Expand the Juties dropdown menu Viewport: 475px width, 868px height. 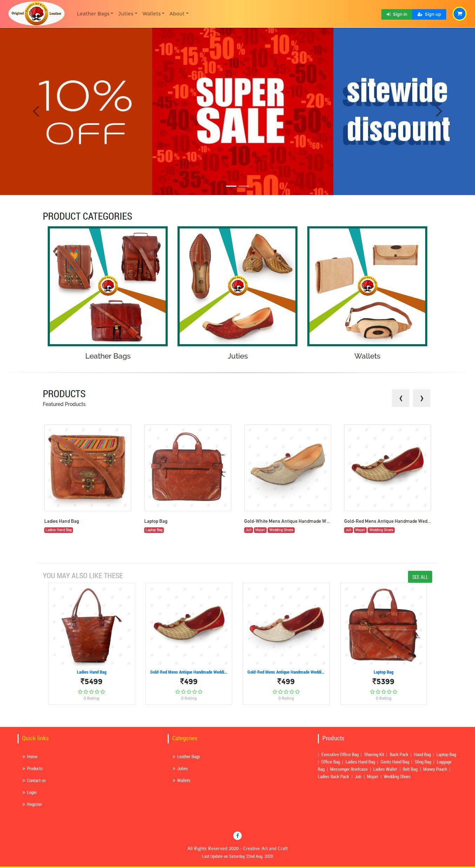point(128,14)
